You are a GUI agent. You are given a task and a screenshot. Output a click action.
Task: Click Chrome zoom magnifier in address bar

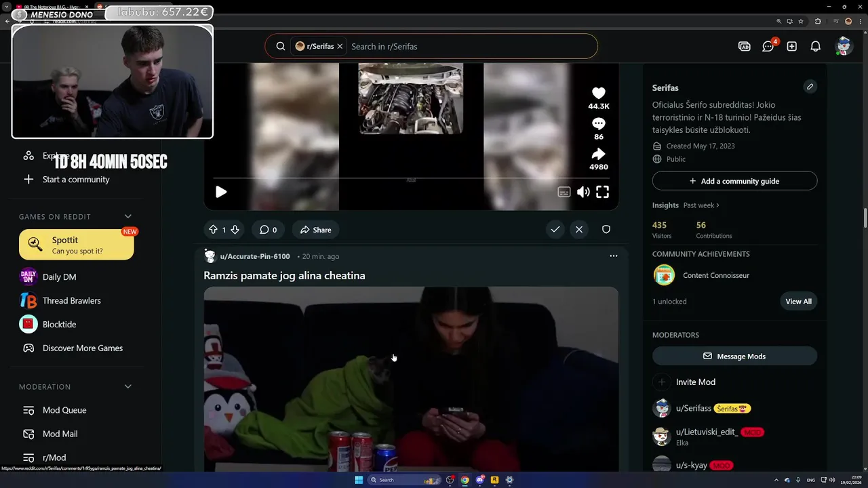tap(778, 21)
